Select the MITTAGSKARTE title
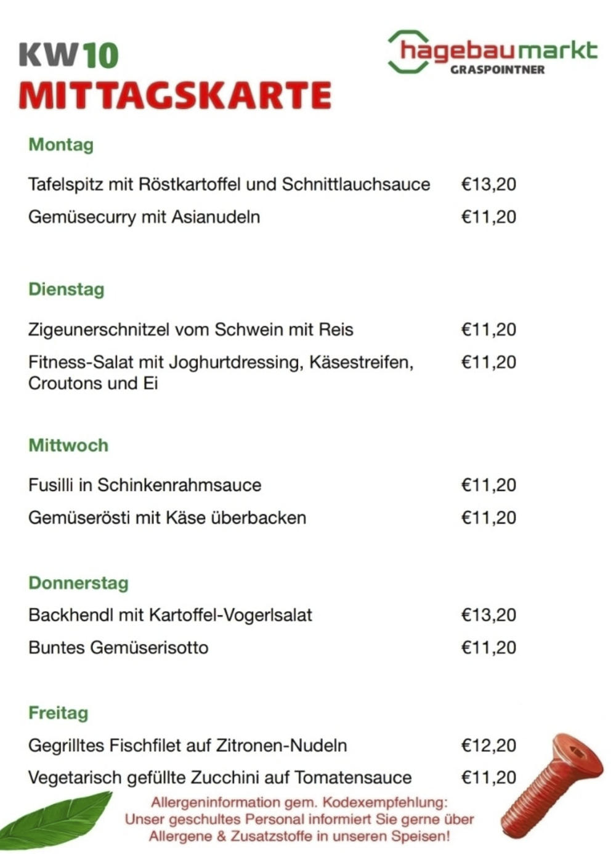 pos(175,95)
